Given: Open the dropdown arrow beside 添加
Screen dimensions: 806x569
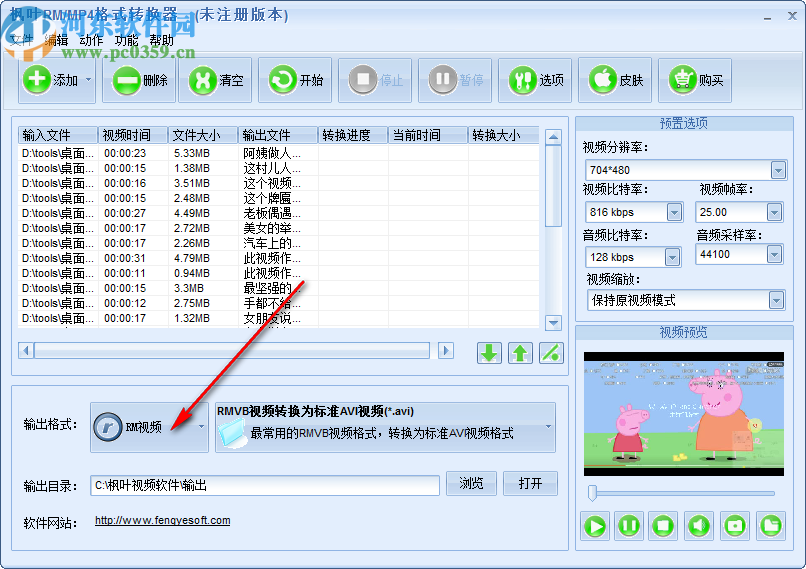Looking at the screenshot, I should pos(88,80).
